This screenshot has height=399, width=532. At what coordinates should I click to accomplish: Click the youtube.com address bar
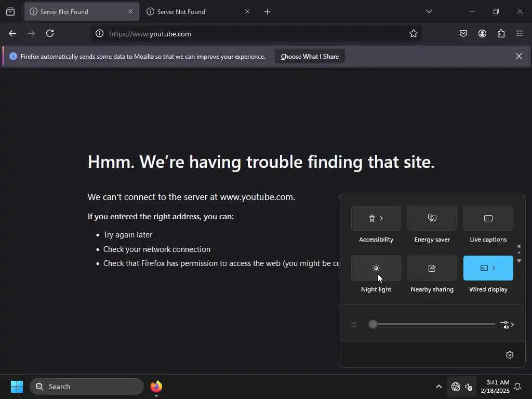[x=258, y=34]
